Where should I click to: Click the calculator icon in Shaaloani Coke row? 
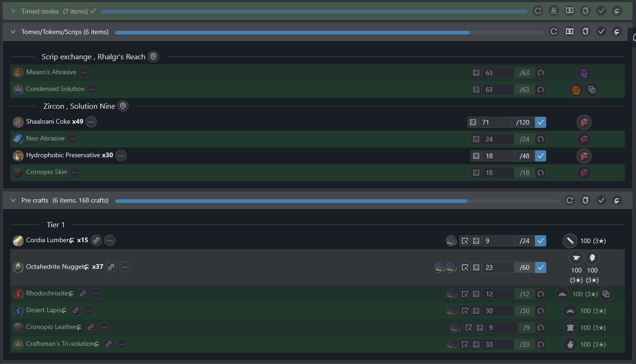(473, 122)
